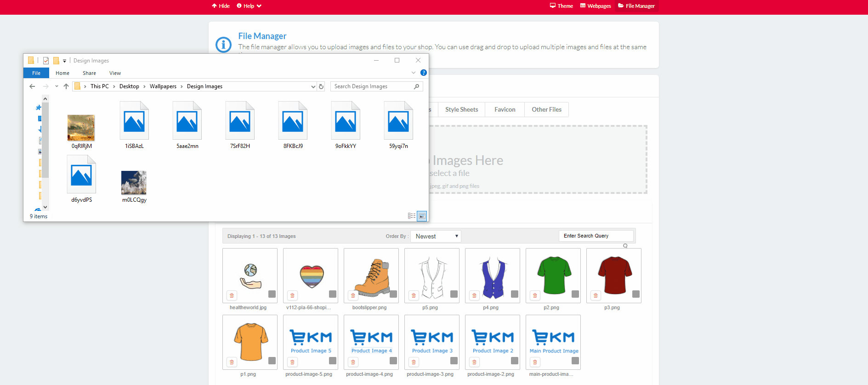
Task: Delete healtheworld.jpg using its trash icon
Action: [232, 295]
